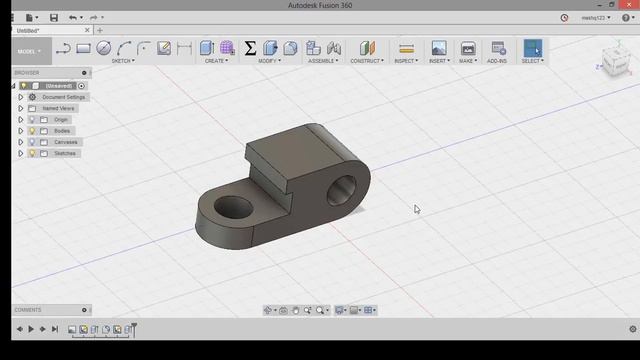The height and width of the screenshot is (360, 640).
Task: Select the Rectangle sketch tool
Action: (83, 48)
